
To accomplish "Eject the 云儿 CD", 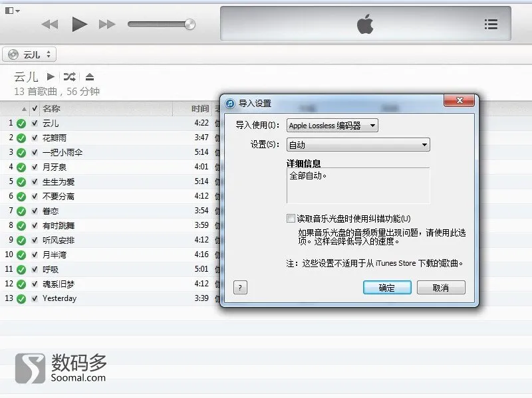I will coord(90,77).
